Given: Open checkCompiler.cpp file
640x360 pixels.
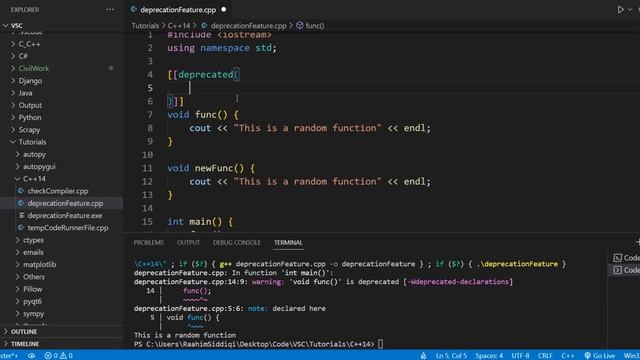Looking at the screenshot, I should 58,191.
